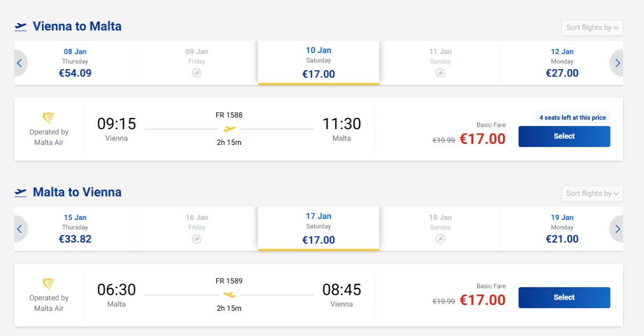Switch to the 19 Jan Monday €21.00 tab

coord(562,229)
